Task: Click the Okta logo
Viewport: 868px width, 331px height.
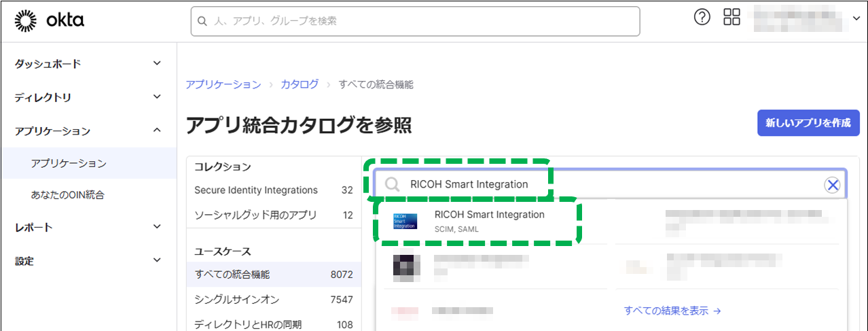Action: point(49,20)
